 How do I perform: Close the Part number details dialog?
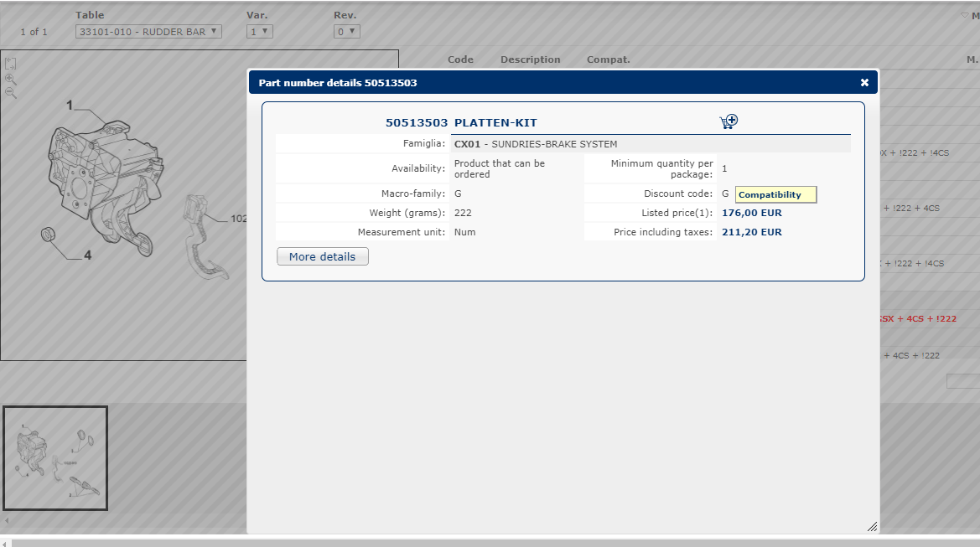864,82
